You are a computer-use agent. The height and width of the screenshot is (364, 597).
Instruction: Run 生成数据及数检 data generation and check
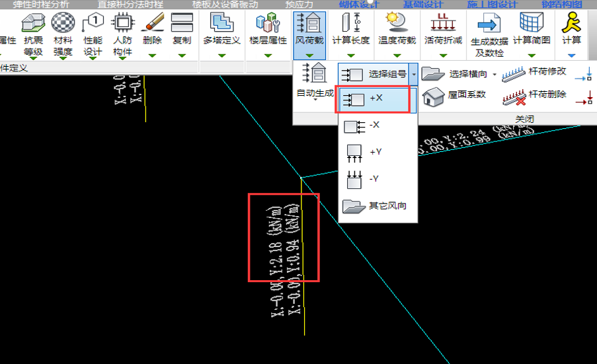(490, 34)
